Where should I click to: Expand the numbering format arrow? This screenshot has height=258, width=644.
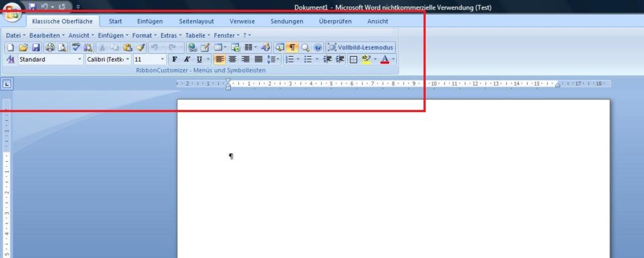point(297,60)
